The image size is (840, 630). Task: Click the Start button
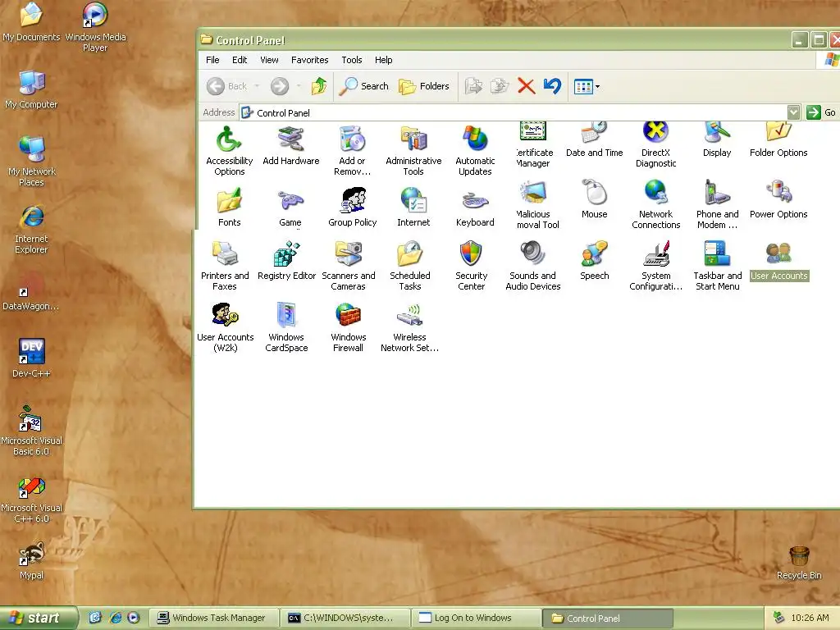(39, 618)
